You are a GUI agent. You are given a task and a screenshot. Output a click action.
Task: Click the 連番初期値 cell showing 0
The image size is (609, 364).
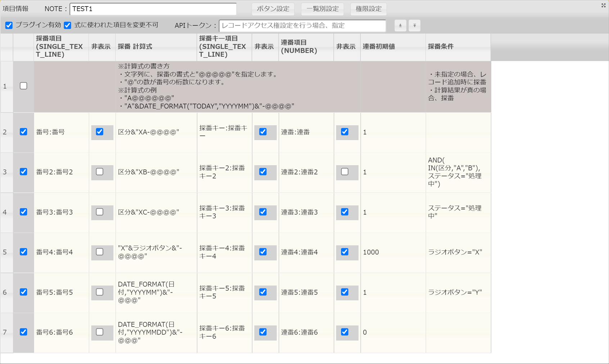tap(393, 333)
